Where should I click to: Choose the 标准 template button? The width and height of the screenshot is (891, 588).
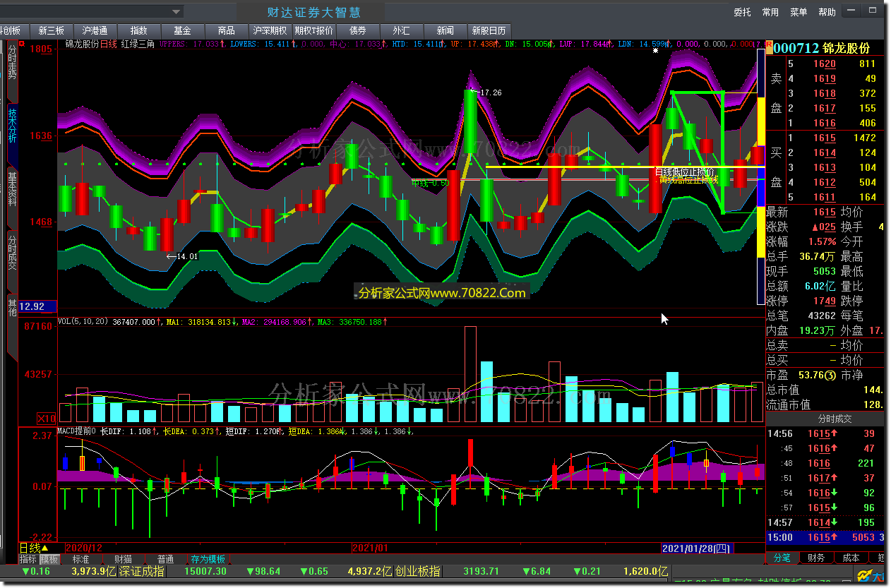[81, 559]
